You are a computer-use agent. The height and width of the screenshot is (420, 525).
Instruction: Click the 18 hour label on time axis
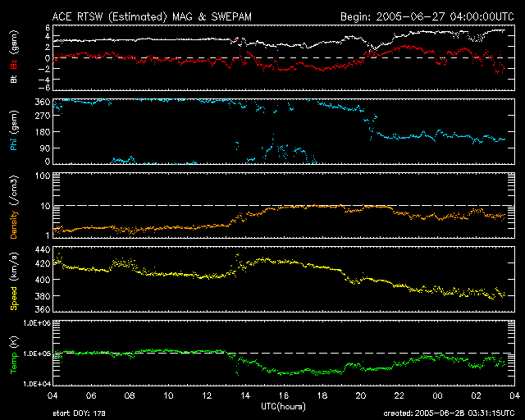coord(322,396)
